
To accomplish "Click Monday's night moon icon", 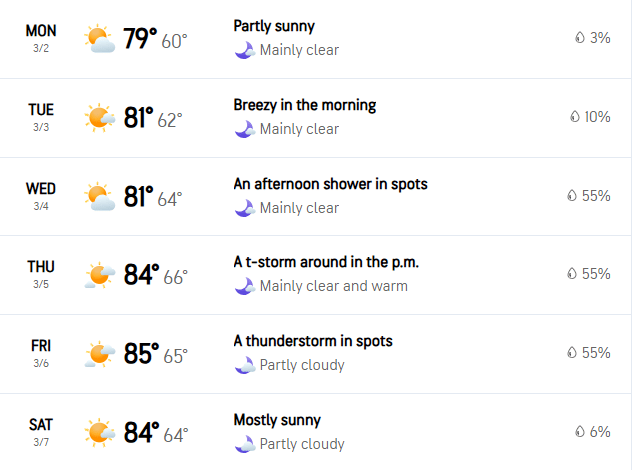I will point(244,50).
